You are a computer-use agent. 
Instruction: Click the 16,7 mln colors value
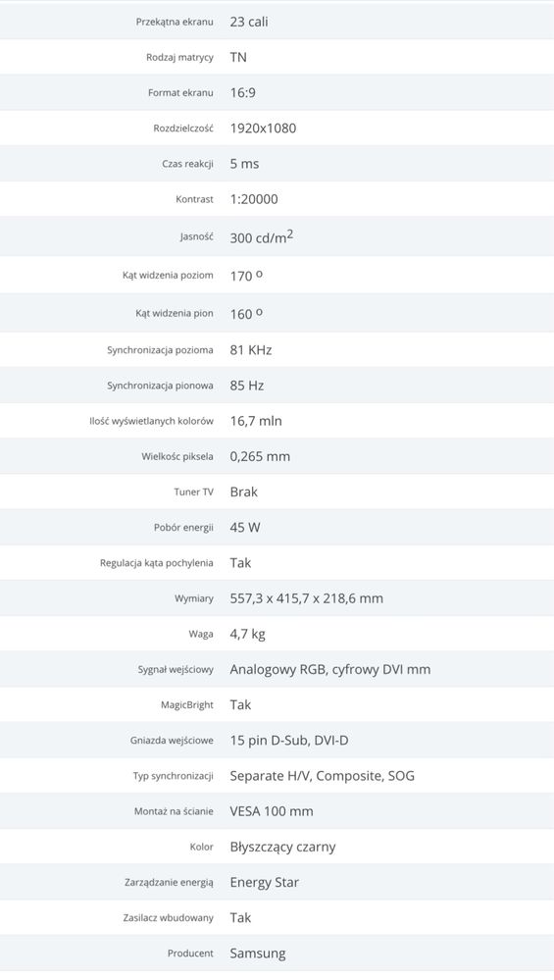click(256, 421)
